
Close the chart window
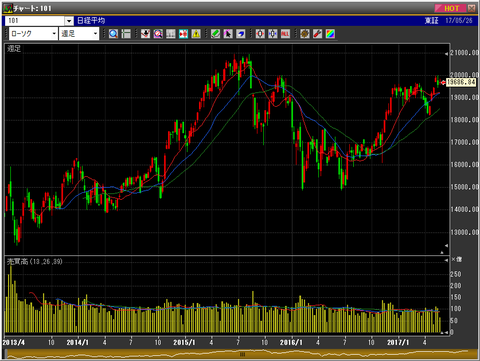click(472, 8)
